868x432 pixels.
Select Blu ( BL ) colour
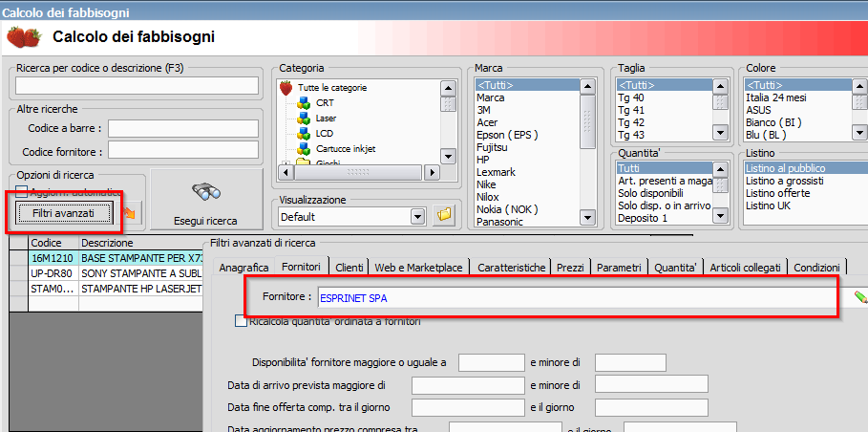766,135
